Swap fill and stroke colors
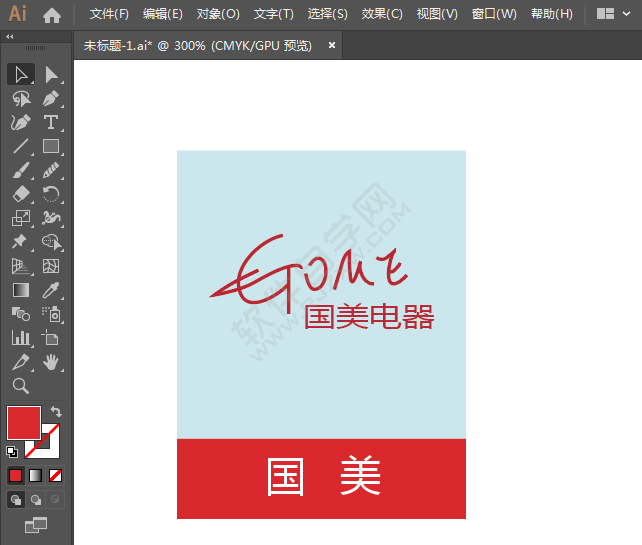This screenshot has width=642, height=545. coord(56,411)
